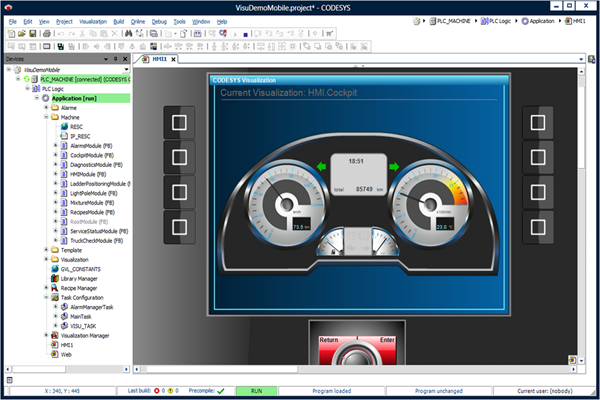Collapse the Machine folder in the tree
Viewport: 600px width, 400px height.
(46, 117)
